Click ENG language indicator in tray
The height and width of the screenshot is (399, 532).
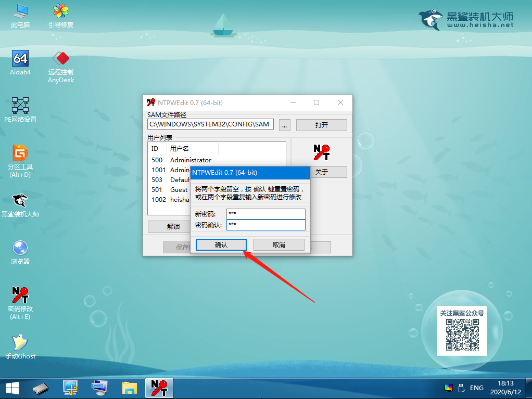click(476, 388)
